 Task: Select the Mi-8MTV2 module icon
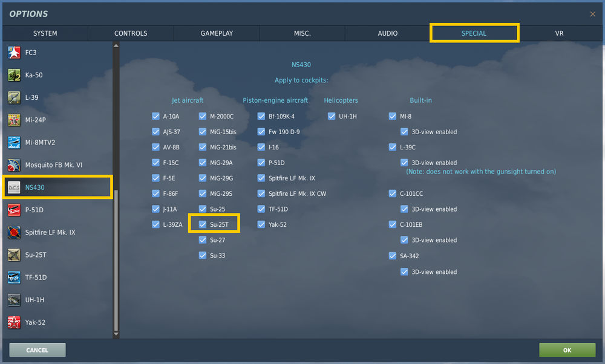[x=14, y=142]
